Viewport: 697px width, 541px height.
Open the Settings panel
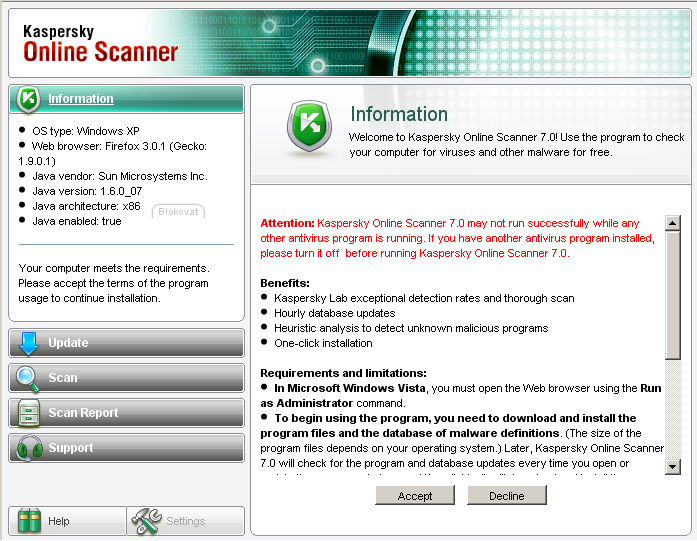click(186, 521)
